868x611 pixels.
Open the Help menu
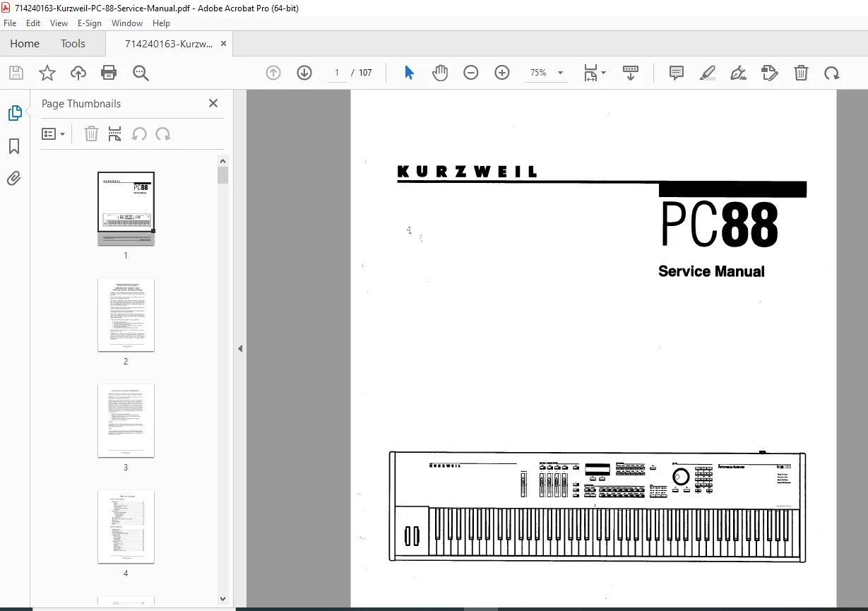(x=161, y=23)
